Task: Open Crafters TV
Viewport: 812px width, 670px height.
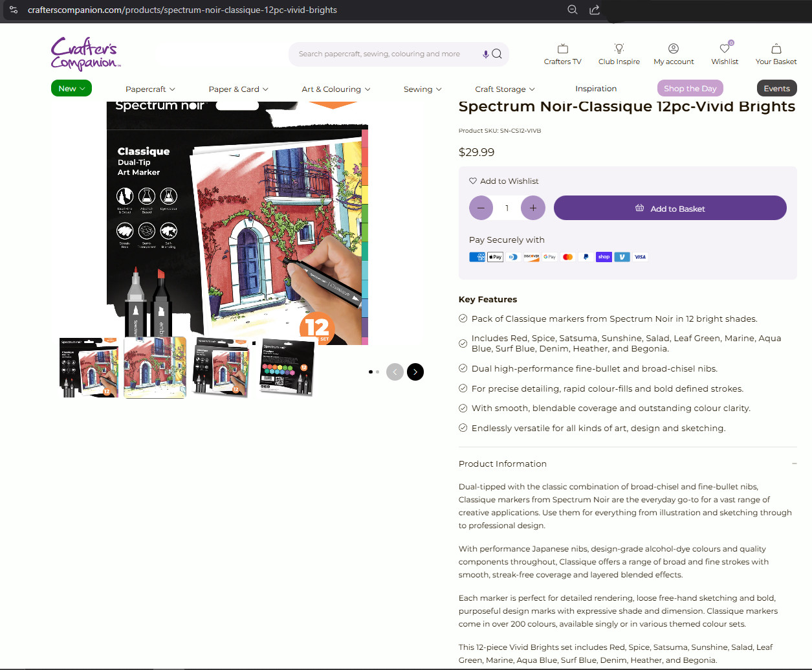Action: 562,54
